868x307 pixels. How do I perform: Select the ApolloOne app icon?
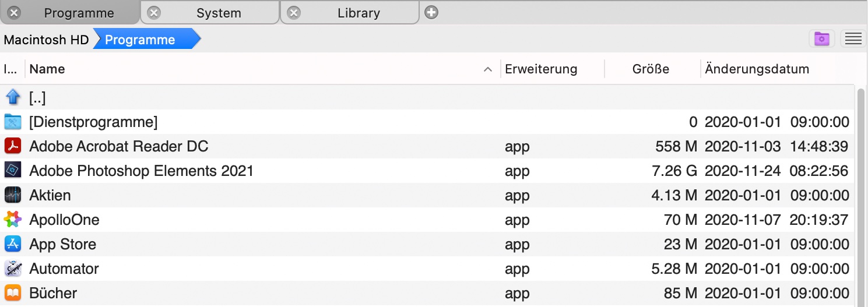12,220
